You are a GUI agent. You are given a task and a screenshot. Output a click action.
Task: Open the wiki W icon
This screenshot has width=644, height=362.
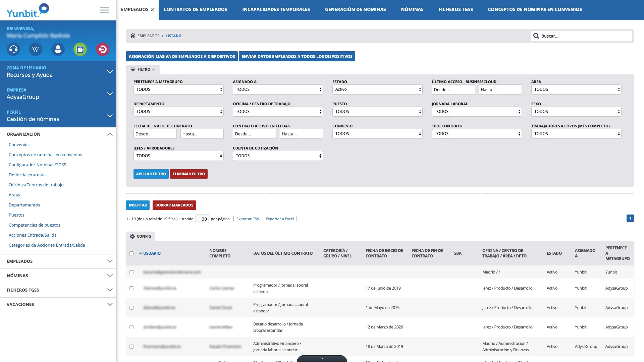36,49
